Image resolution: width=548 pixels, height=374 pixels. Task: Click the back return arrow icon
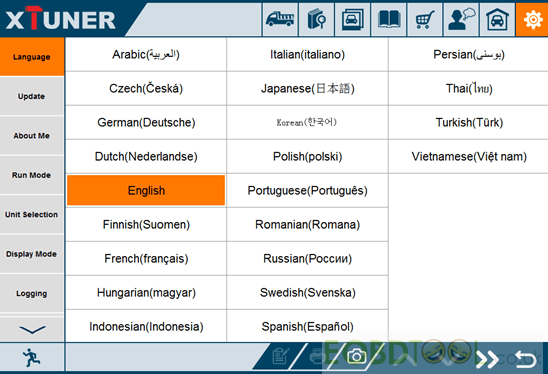[525, 359]
